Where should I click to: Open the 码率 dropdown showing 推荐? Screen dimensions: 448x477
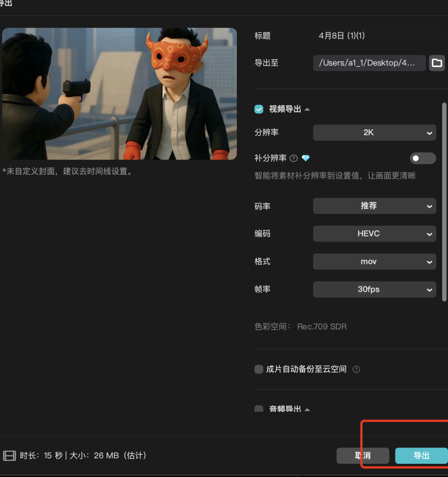pyautogui.click(x=374, y=206)
